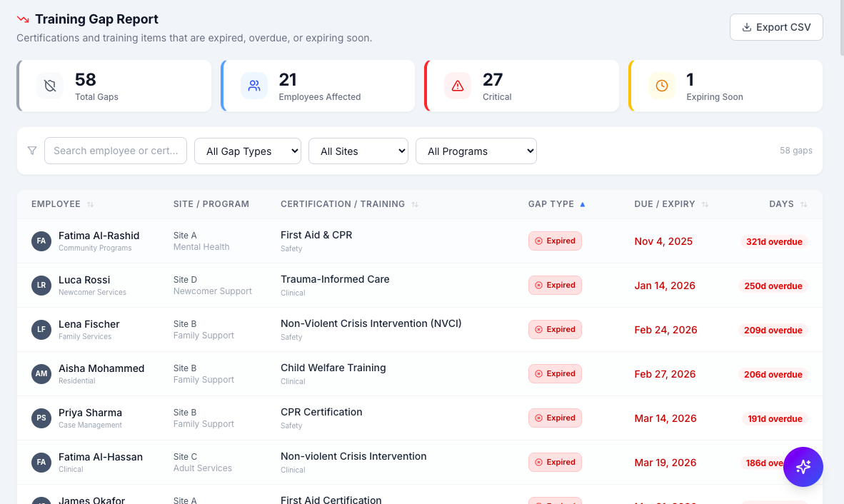The image size is (844, 504).
Task: Select the name Lena Fischer
Action: (89, 324)
